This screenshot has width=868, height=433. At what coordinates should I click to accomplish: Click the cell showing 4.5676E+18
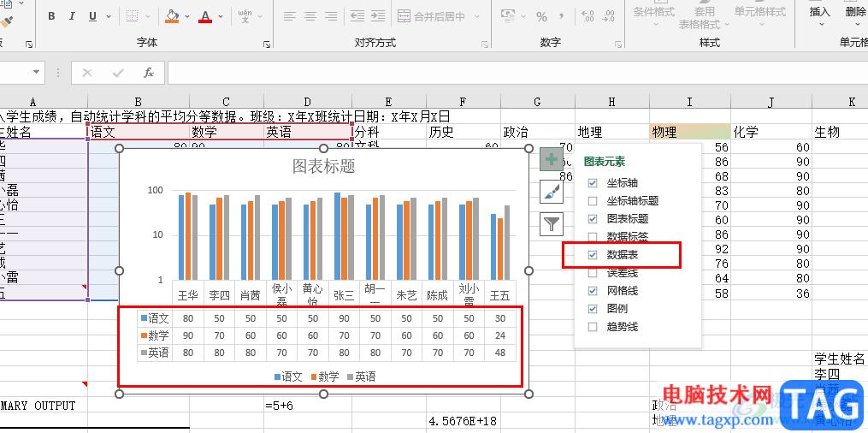(463, 421)
